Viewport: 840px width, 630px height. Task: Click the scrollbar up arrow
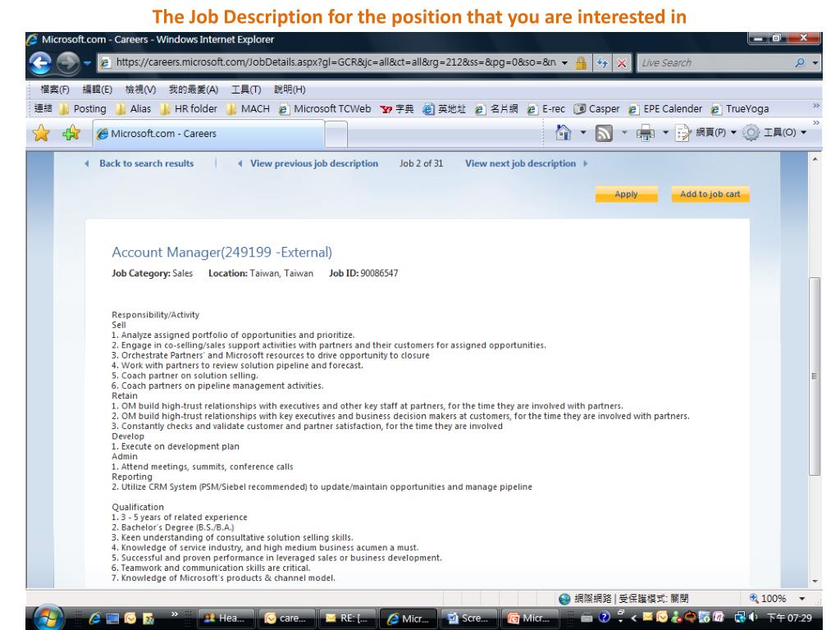pyautogui.click(x=815, y=159)
